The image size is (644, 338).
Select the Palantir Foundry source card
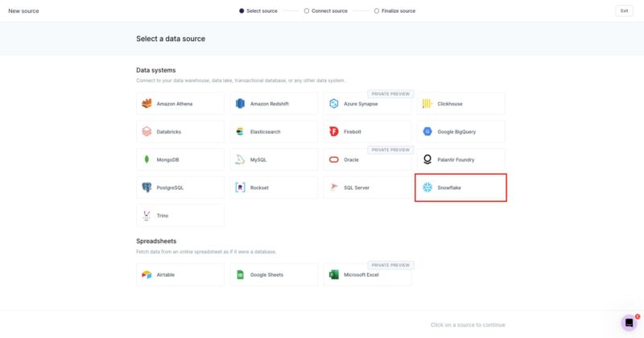coord(460,159)
